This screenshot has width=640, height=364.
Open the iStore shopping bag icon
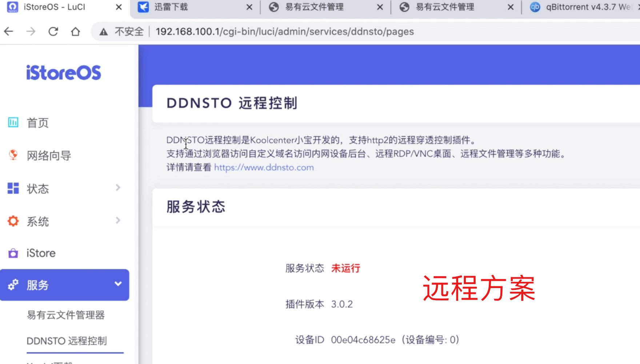(13, 253)
